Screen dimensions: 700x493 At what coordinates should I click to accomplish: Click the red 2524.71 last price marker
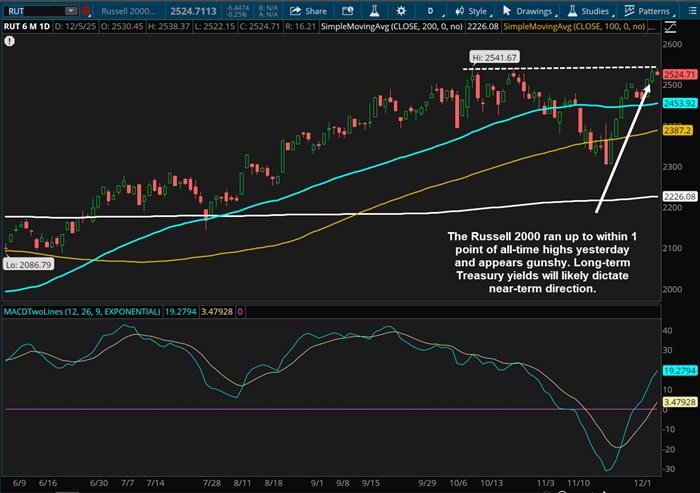(677, 75)
